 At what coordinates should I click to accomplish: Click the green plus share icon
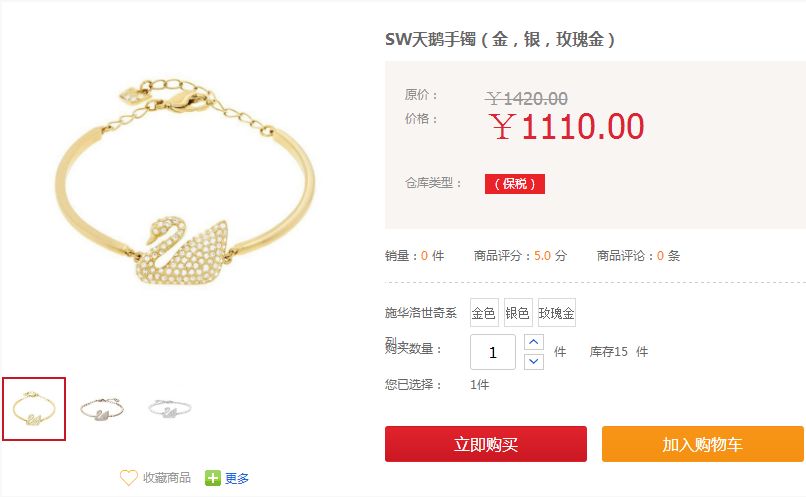click(212, 478)
